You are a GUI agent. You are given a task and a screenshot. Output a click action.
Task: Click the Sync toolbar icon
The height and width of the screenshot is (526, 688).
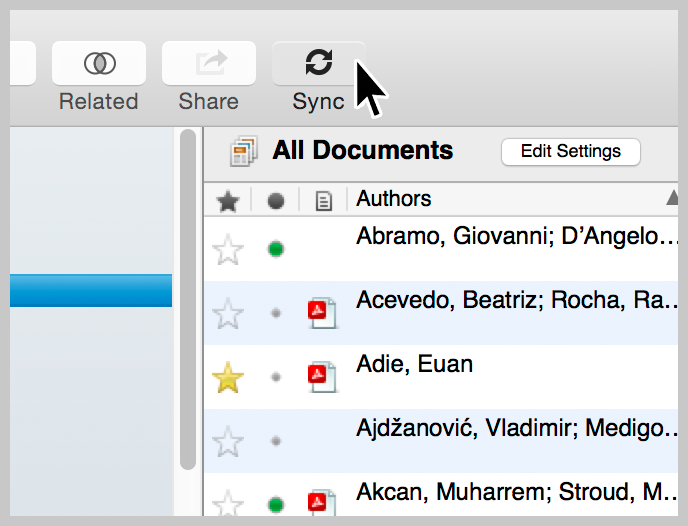pos(318,63)
